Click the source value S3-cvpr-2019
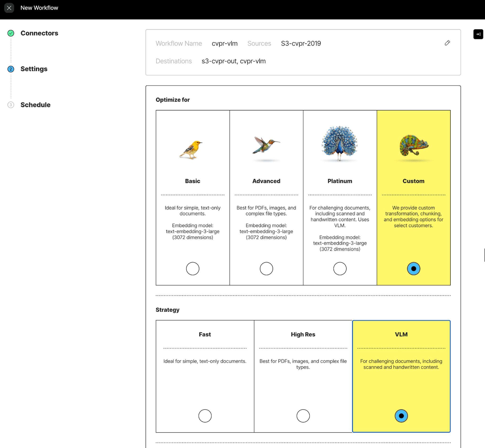The image size is (485, 448). click(301, 43)
